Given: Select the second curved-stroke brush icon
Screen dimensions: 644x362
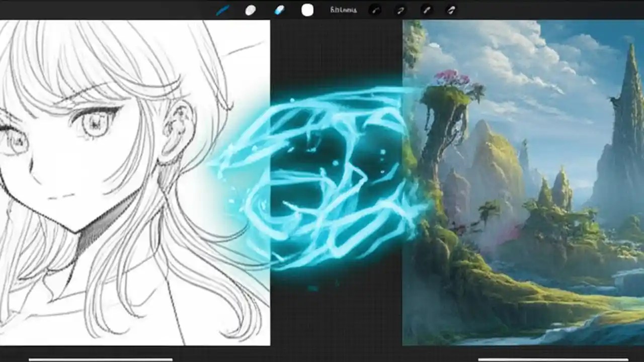Looking at the screenshot, I should (x=401, y=10).
